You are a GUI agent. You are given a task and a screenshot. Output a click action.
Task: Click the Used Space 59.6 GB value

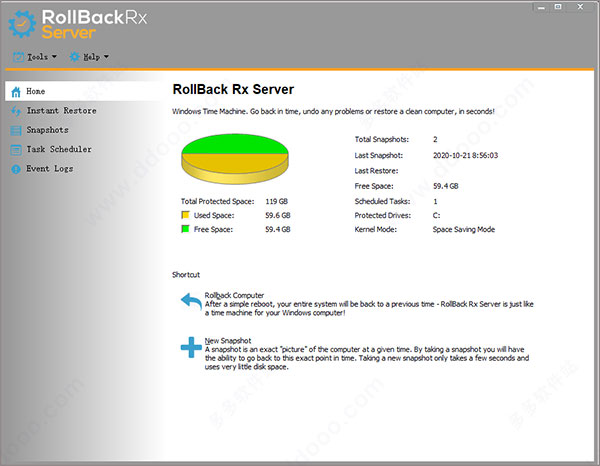278,215
